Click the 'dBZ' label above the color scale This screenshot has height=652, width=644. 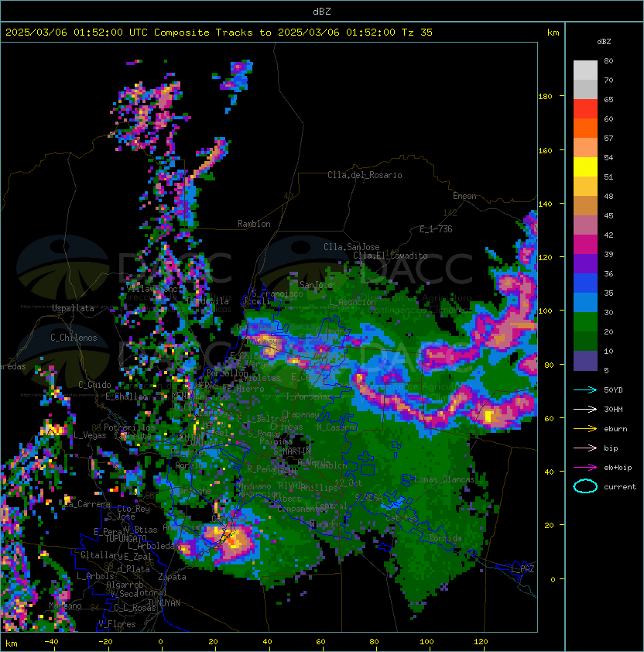coord(604,42)
